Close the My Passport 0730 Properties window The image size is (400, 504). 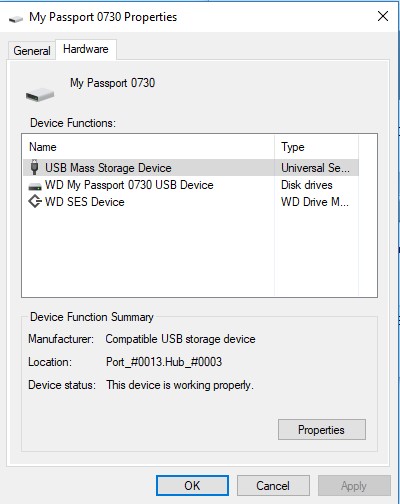click(x=383, y=16)
